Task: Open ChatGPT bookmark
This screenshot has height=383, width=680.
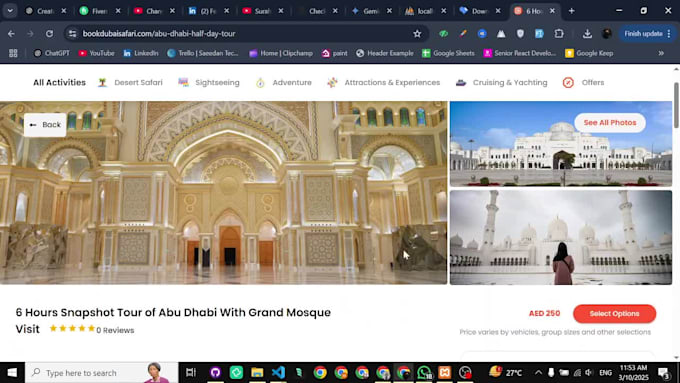Action: point(52,53)
